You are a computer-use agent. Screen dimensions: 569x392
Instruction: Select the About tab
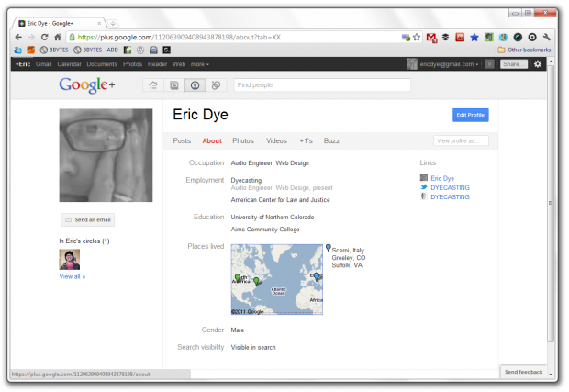tap(212, 140)
